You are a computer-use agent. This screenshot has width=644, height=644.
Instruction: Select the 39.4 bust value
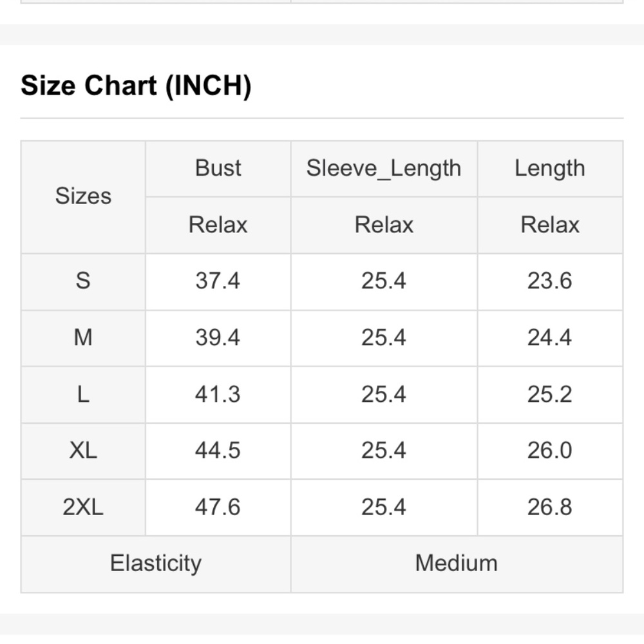pos(218,337)
